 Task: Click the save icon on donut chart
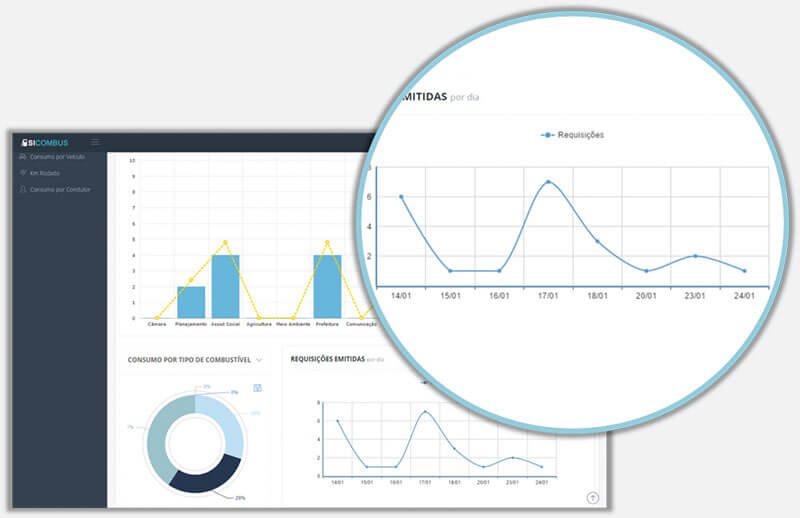pos(257,387)
